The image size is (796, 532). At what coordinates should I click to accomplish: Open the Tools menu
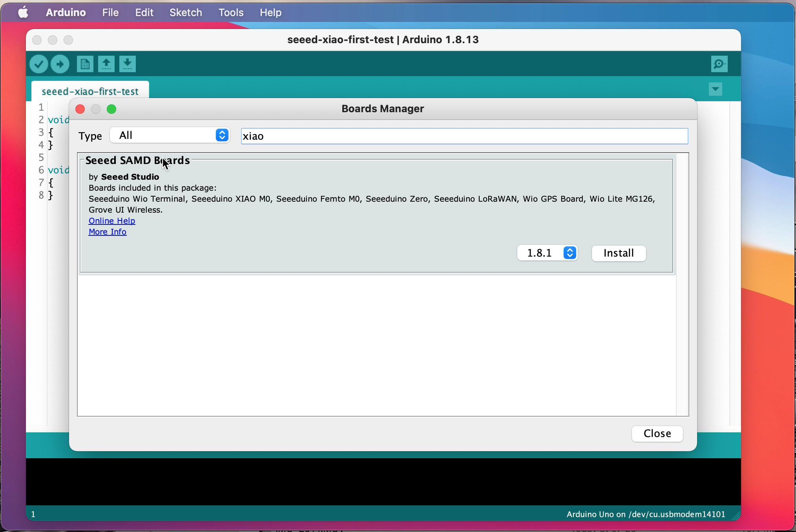tap(230, 12)
